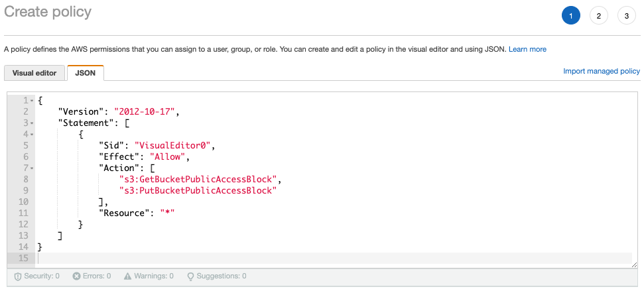Viewport: 644px width, 293px height.
Task: Click the "2012-10-17" version string
Action: coord(147,111)
